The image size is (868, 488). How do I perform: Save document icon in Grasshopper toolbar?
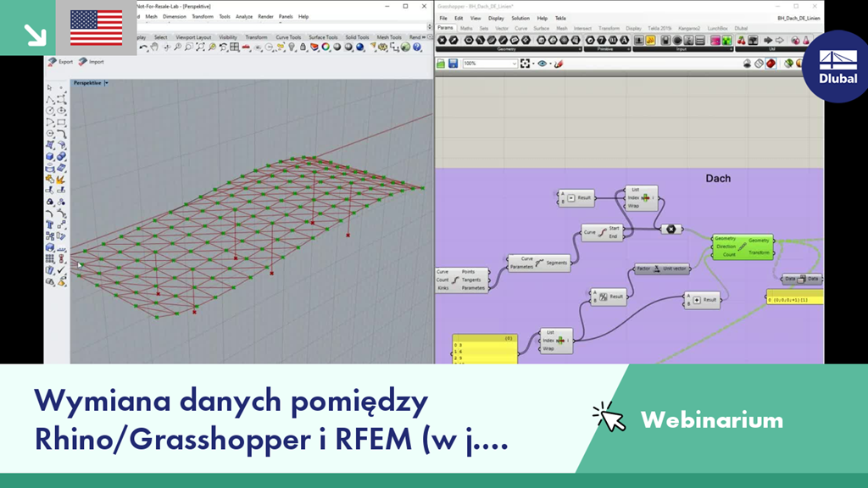tap(453, 64)
